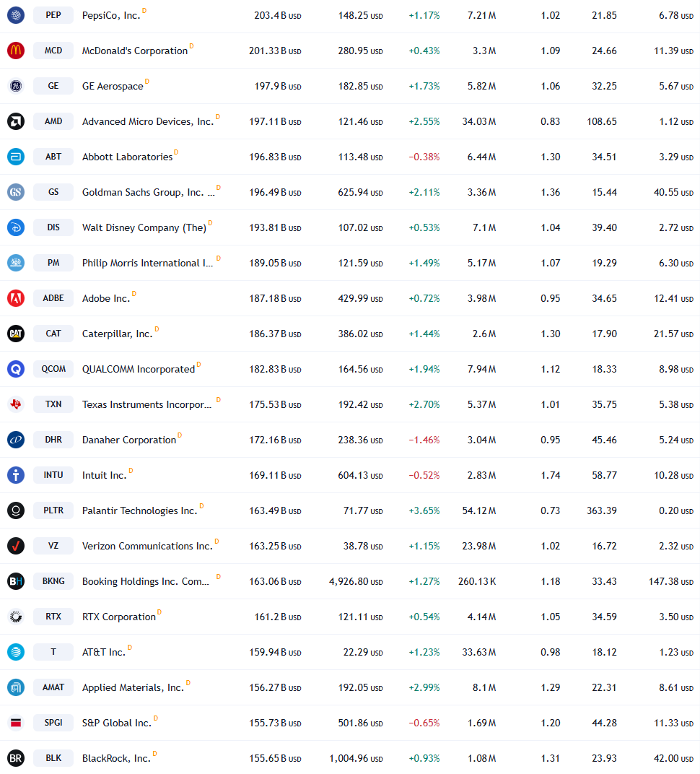Click Palantir P/E value 363.39
This screenshot has height=774, width=700.
coord(601,511)
